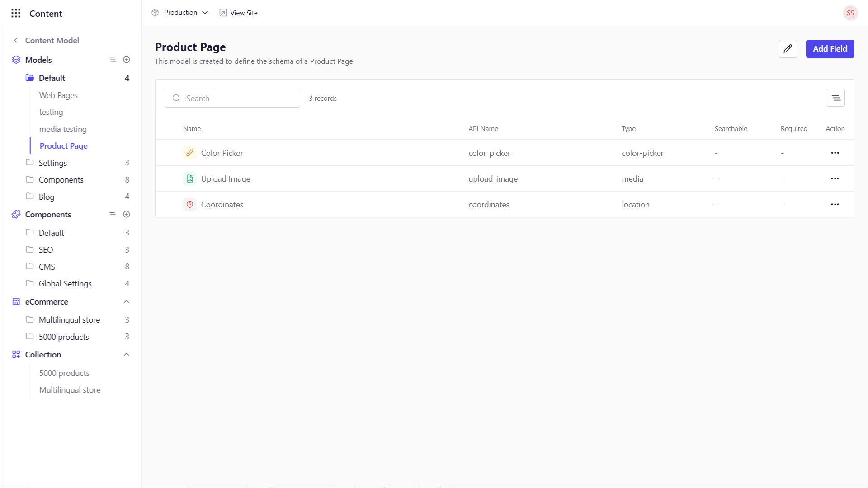Click the Add Field button
This screenshot has width=868, height=488.
pos(830,49)
